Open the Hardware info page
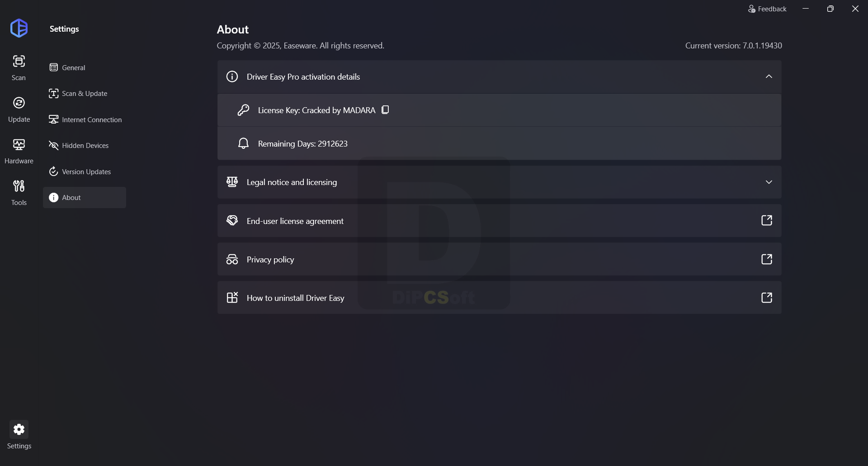868x466 pixels. point(19,151)
